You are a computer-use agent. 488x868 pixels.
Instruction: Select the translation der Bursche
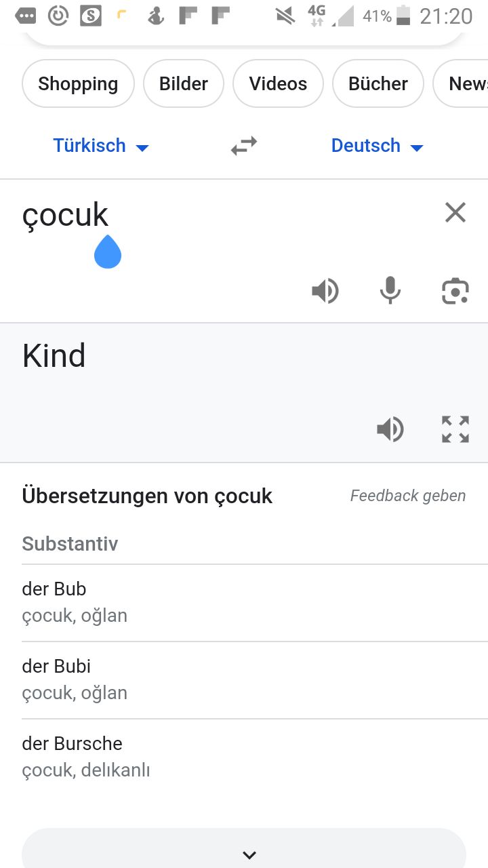pos(255,757)
